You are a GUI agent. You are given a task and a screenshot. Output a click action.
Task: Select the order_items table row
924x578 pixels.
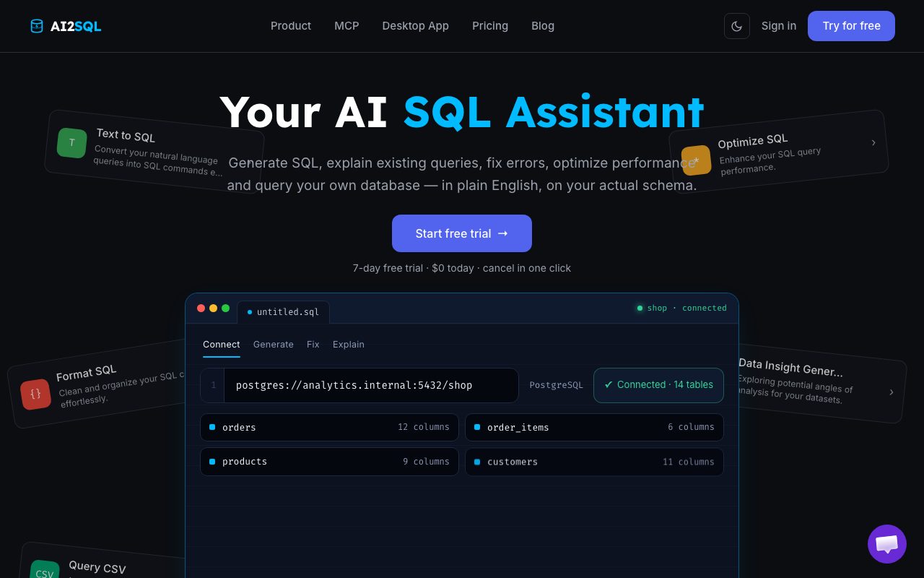coord(594,427)
